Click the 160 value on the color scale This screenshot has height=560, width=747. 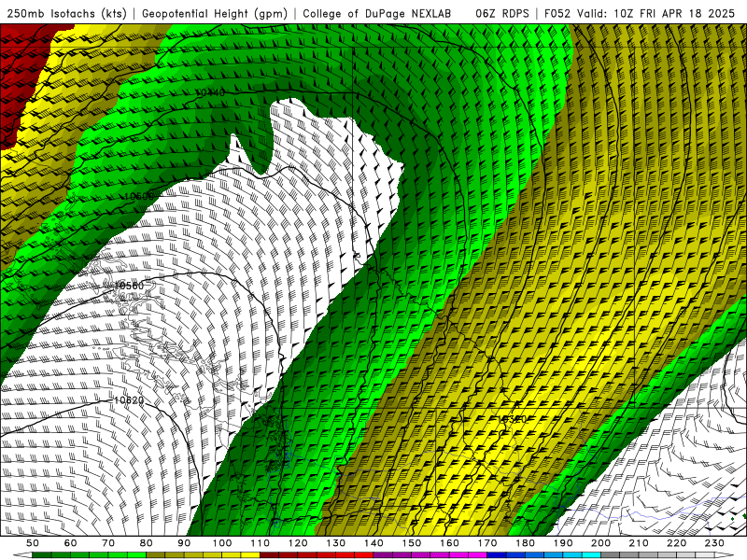449,543
